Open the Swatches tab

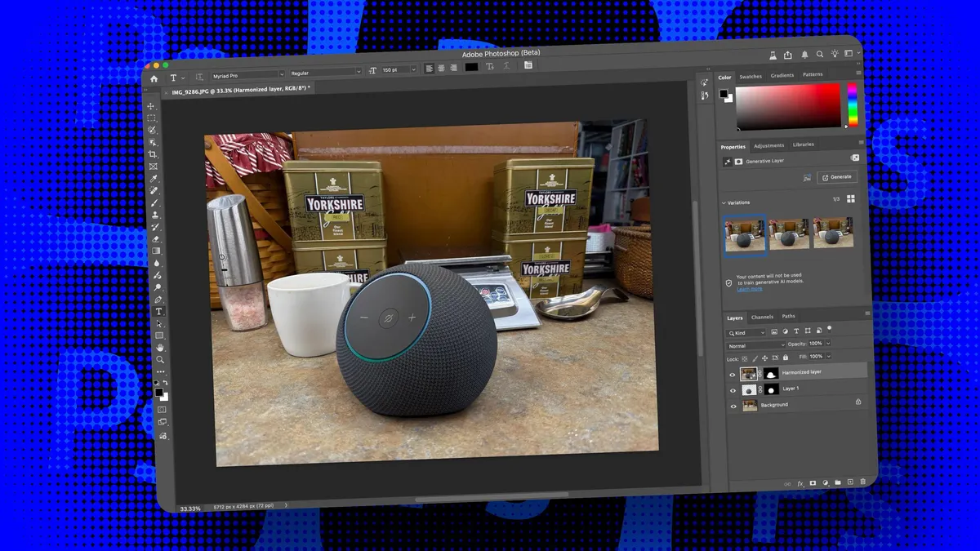(750, 77)
